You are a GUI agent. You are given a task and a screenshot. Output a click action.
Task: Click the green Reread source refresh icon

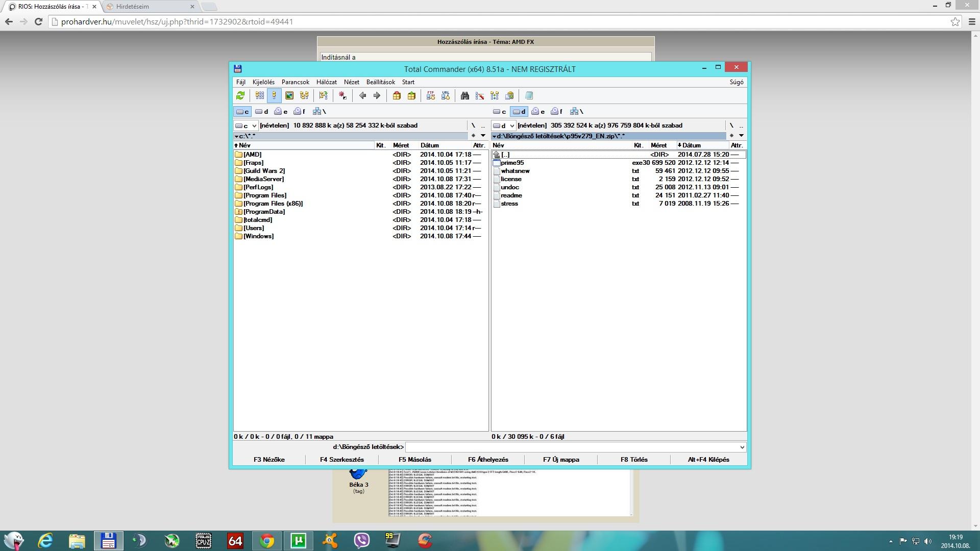pos(240,95)
